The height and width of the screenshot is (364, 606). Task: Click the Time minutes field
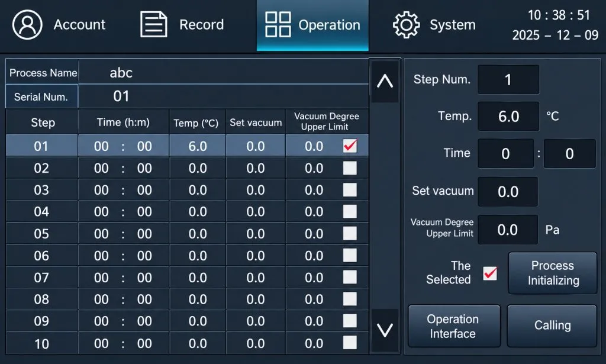[x=570, y=154]
